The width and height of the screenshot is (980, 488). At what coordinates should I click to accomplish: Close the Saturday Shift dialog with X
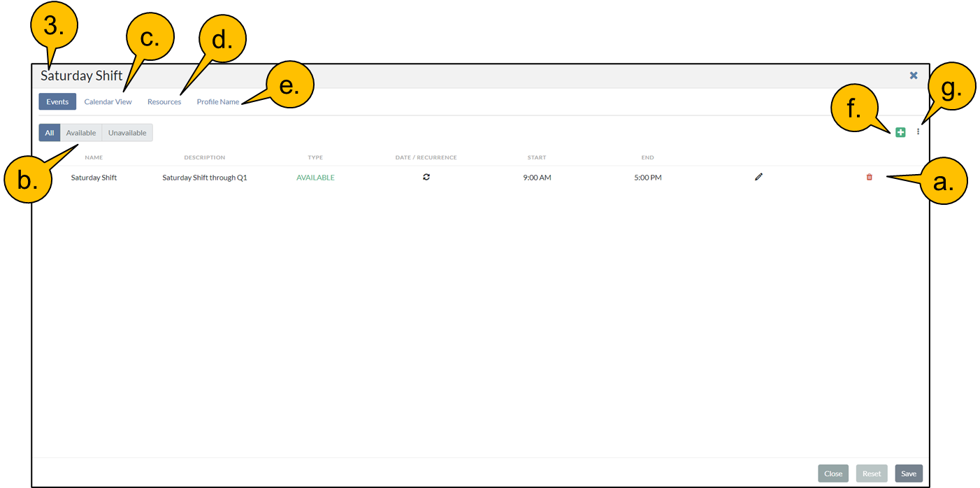914,76
